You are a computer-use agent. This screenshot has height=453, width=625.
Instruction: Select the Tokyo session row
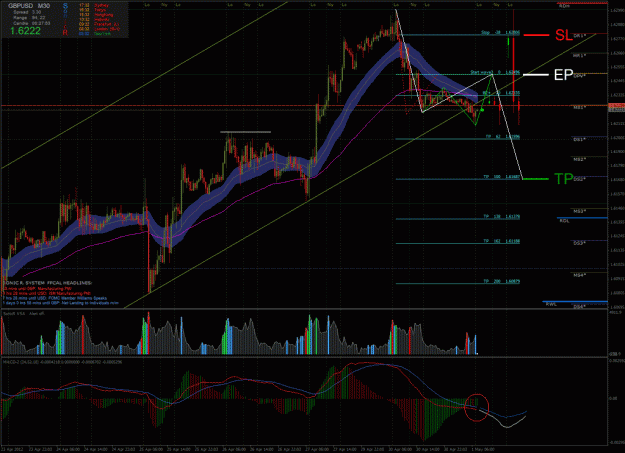point(93,10)
